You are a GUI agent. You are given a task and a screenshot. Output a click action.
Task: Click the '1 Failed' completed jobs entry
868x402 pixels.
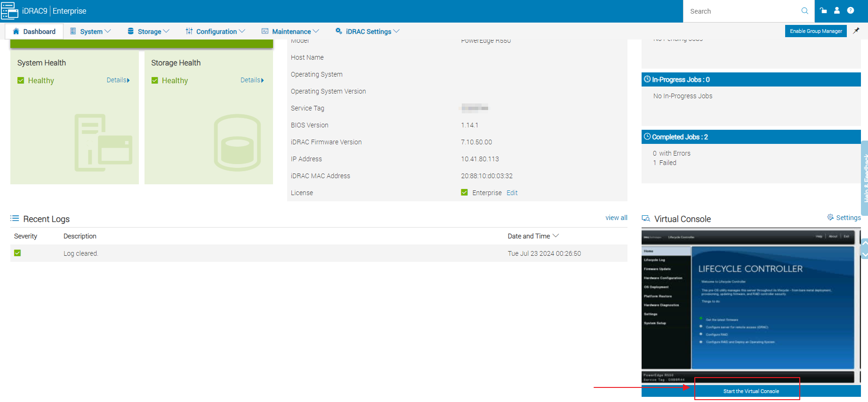point(665,163)
